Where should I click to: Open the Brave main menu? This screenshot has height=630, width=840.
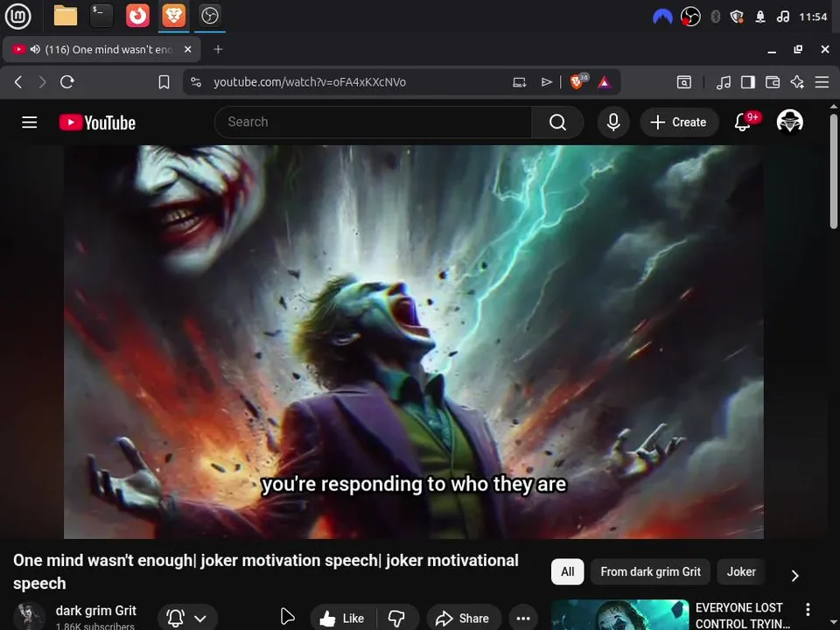(822, 82)
